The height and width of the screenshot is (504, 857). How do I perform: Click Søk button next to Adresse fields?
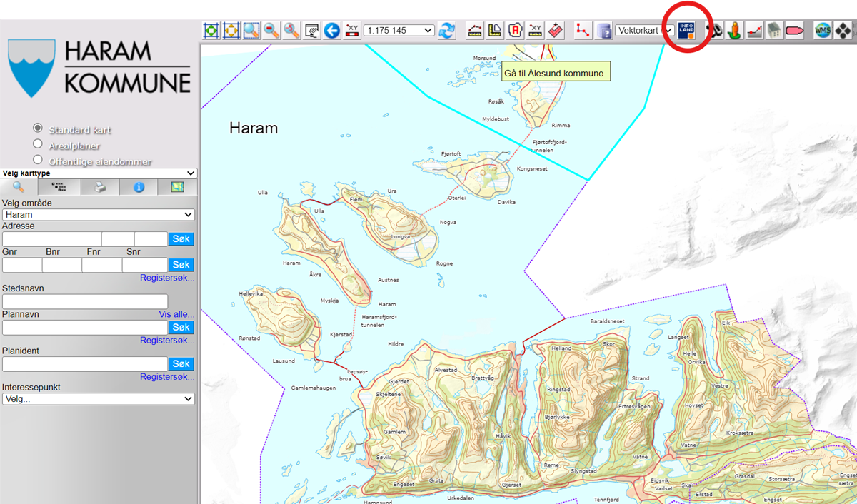181,239
